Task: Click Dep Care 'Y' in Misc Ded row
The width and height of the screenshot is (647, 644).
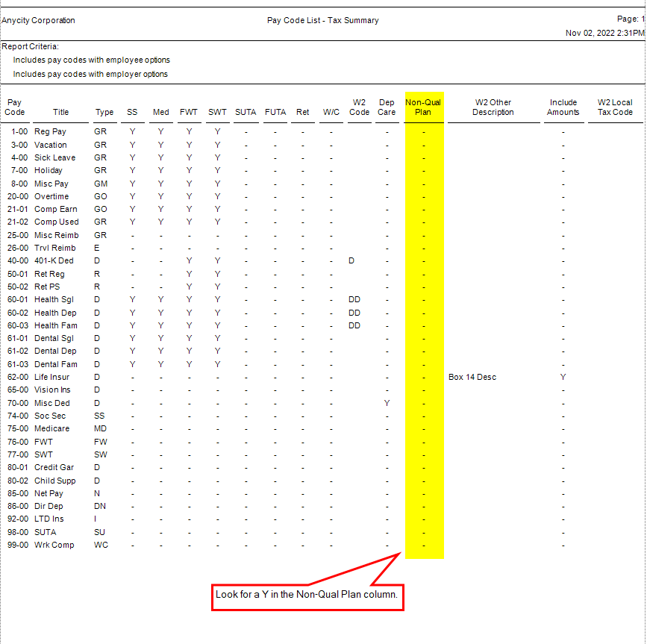Action: (387, 403)
